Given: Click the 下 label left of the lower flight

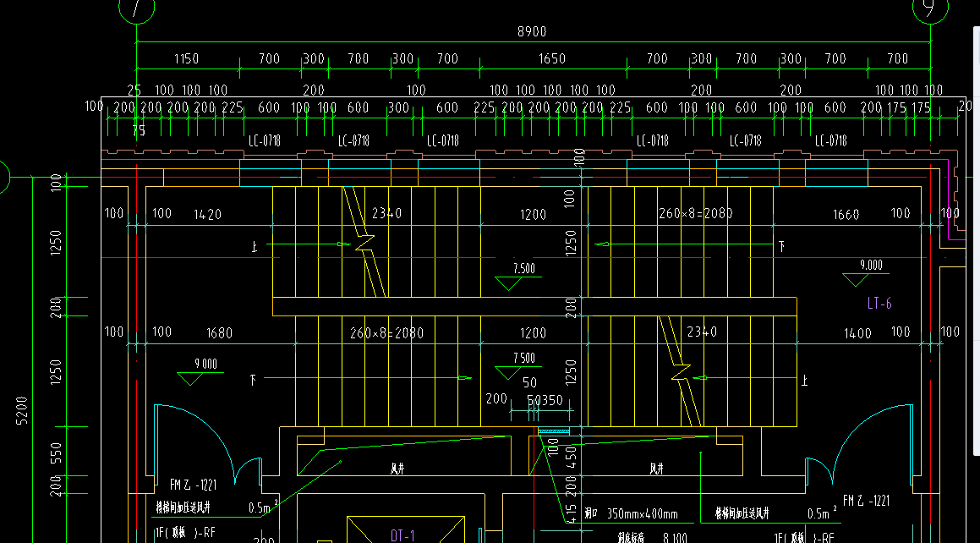Looking at the screenshot, I should [x=253, y=380].
